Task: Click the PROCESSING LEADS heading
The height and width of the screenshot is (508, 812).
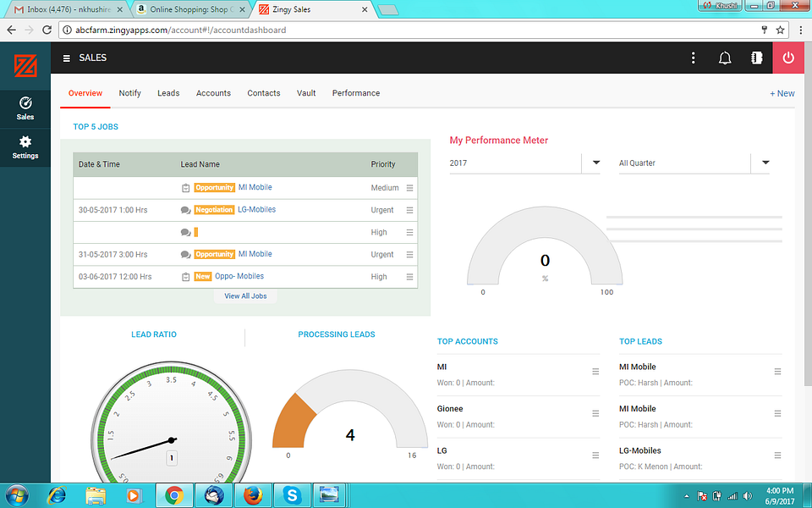Action: tap(337, 334)
